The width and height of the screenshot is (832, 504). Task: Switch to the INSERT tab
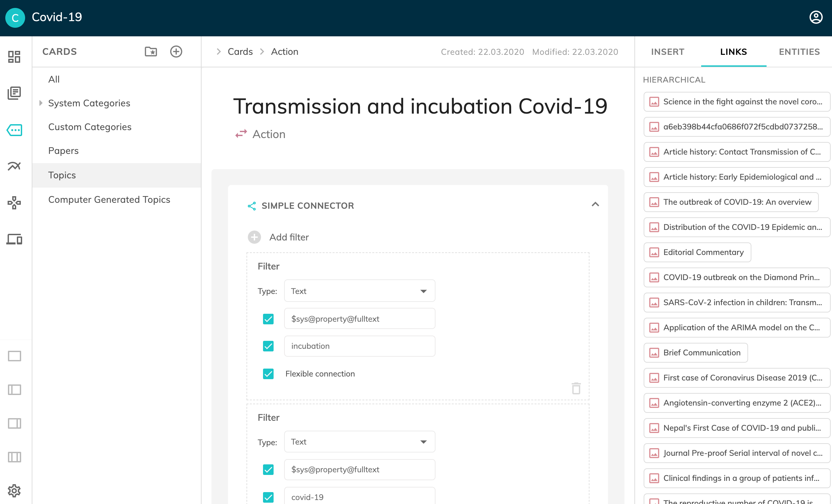(667, 52)
